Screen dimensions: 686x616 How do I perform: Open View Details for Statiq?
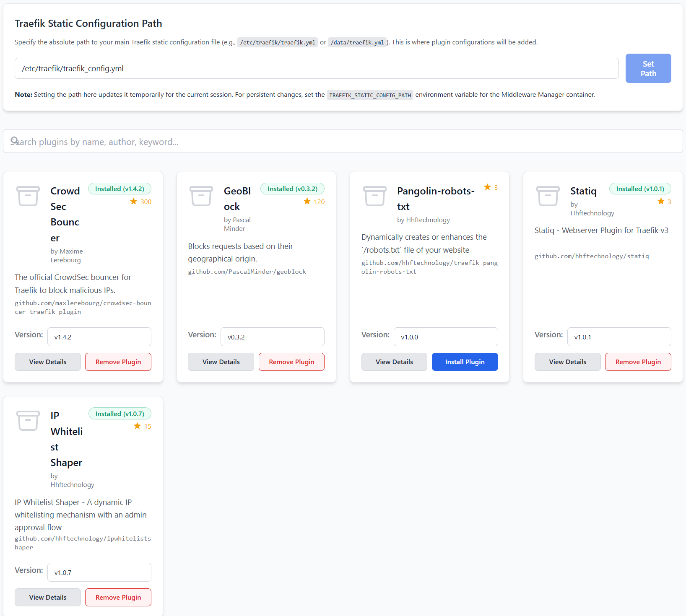[568, 362]
